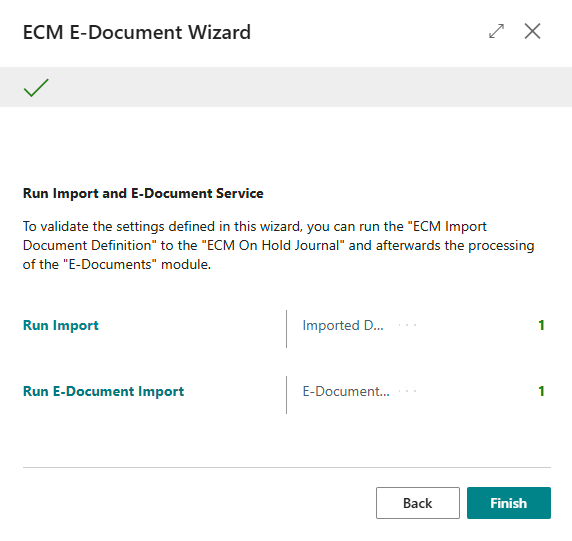Image resolution: width=572 pixels, height=541 pixels.
Task: Go to previous step with Back
Action: [x=418, y=503]
